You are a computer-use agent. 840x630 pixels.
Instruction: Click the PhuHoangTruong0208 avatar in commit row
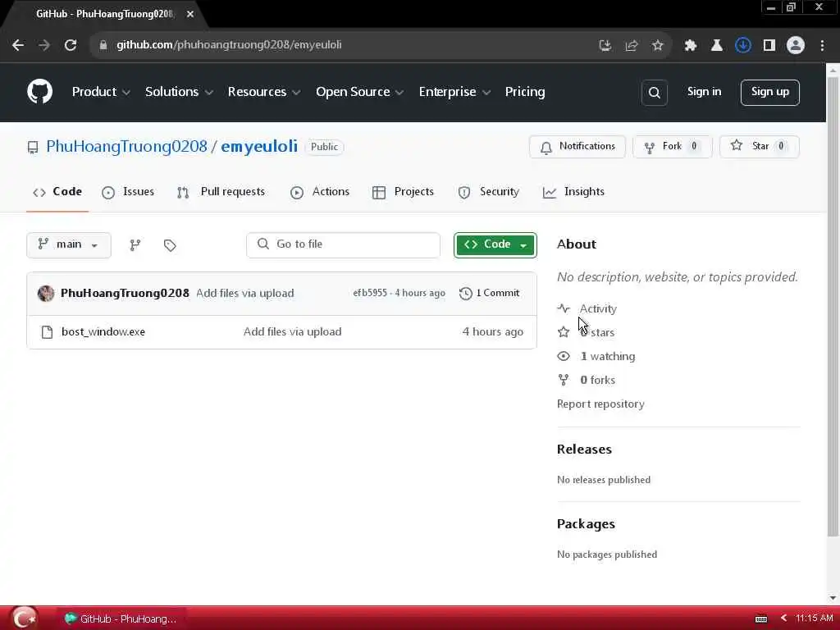coord(46,293)
